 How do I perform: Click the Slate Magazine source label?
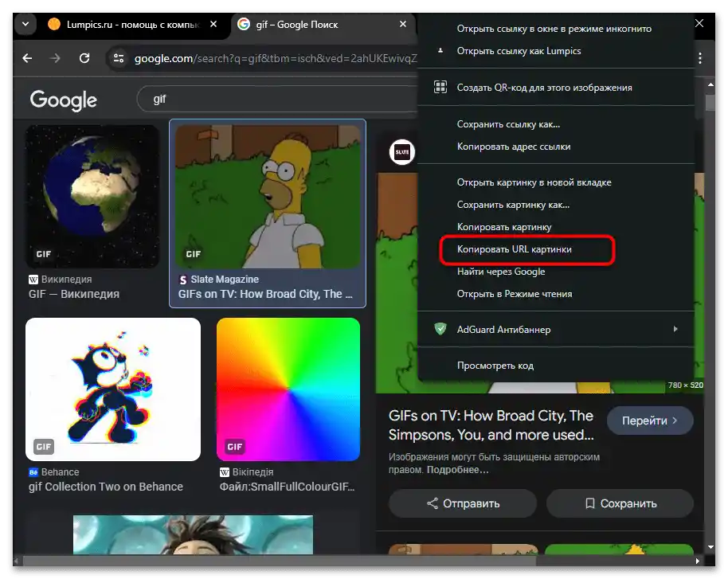(225, 279)
